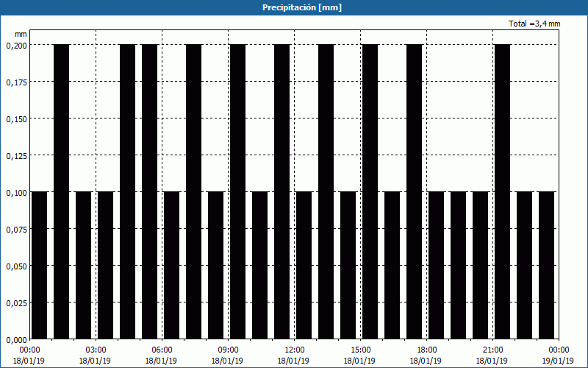Select the 0,025 Y-axis value
588x368 pixels.
pos(17,302)
